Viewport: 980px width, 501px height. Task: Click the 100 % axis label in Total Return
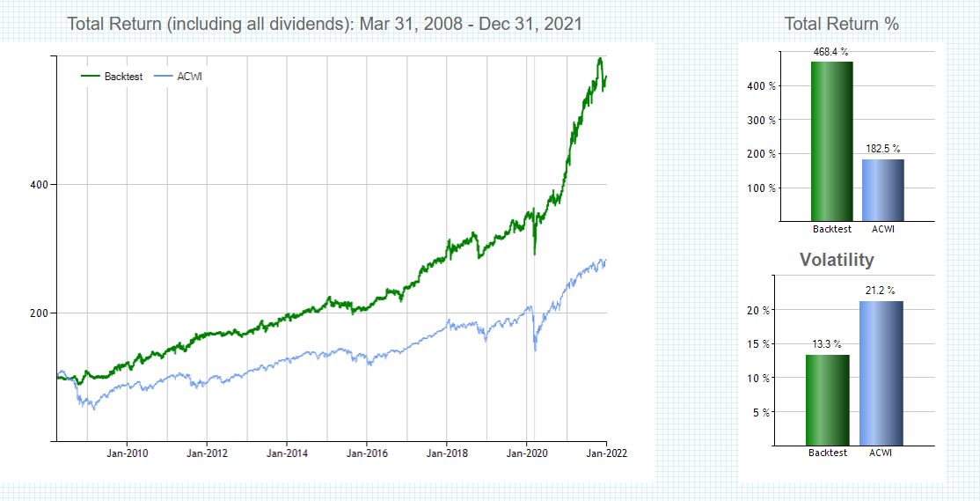click(763, 188)
